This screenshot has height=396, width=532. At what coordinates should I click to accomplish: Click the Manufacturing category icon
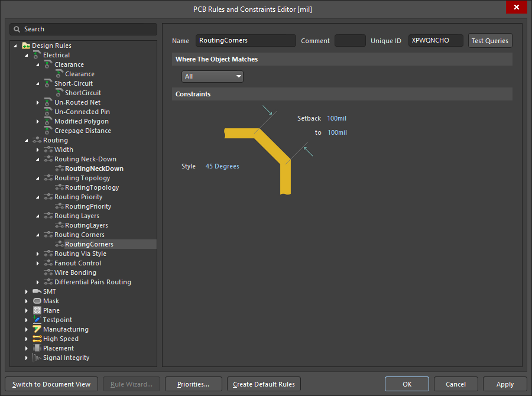(x=37, y=329)
